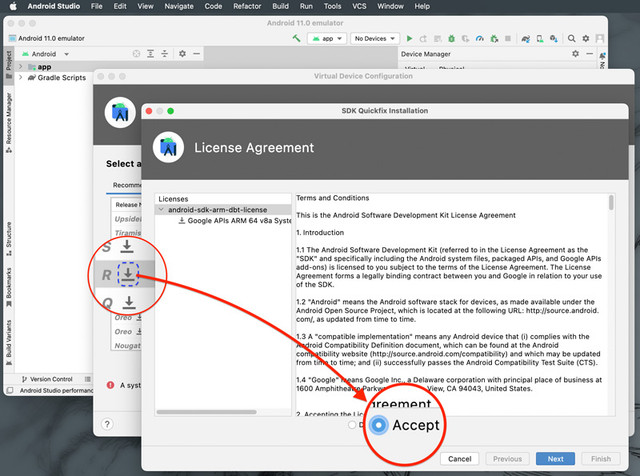Click Expand All icon in Project panel

pos(151,53)
